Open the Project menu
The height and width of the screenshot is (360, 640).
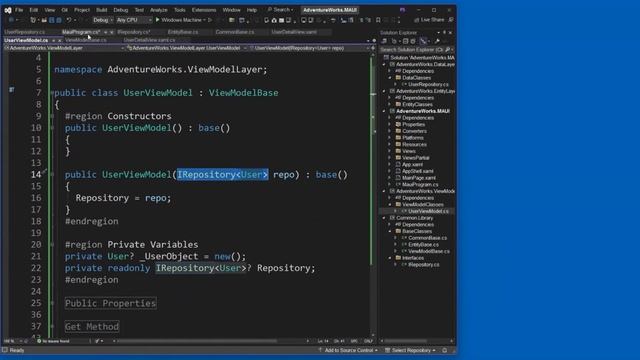pyautogui.click(x=82, y=10)
